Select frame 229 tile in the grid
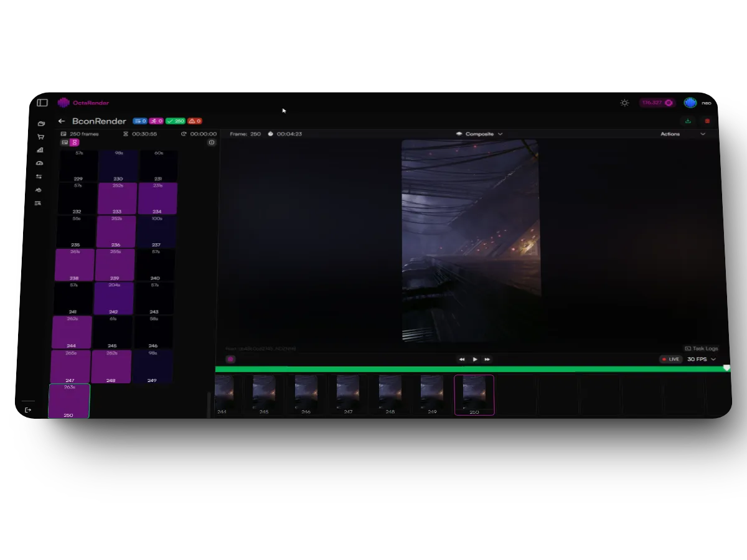The width and height of the screenshot is (747, 560). 78,166
